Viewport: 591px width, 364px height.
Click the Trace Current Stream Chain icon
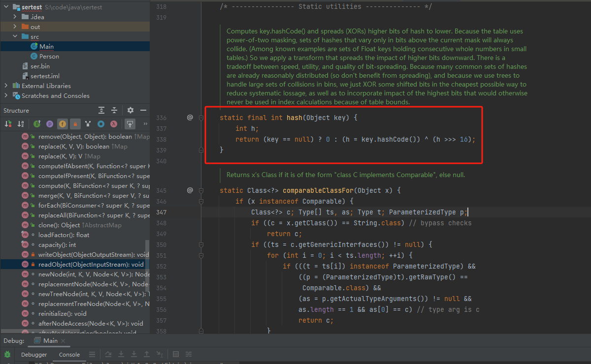188,354
